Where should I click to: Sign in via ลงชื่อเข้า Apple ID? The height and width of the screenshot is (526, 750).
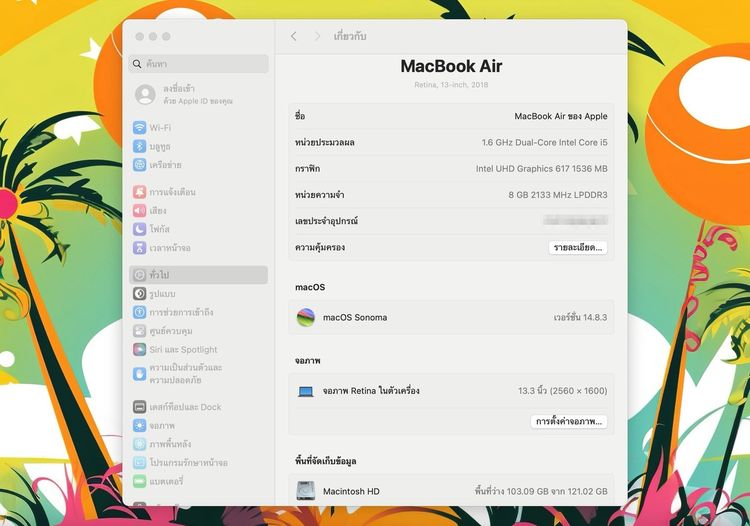pyautogui.click(x=198, y=94)
